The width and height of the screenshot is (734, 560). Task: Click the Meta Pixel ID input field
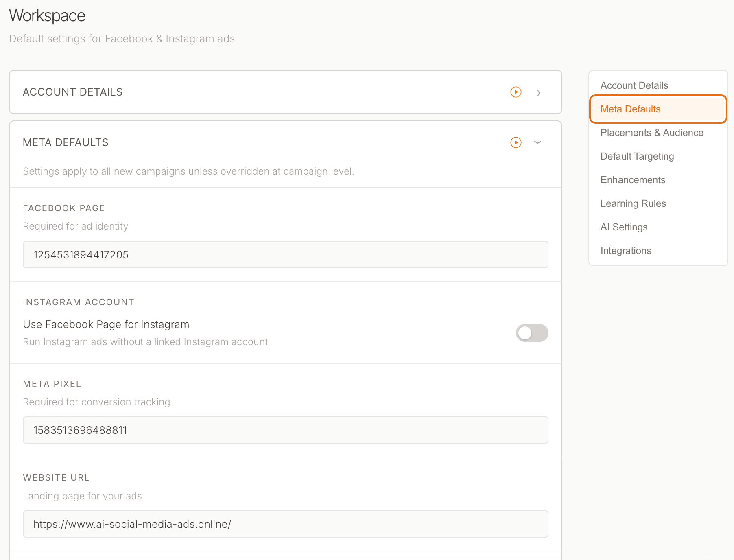[x=286, y=430]
